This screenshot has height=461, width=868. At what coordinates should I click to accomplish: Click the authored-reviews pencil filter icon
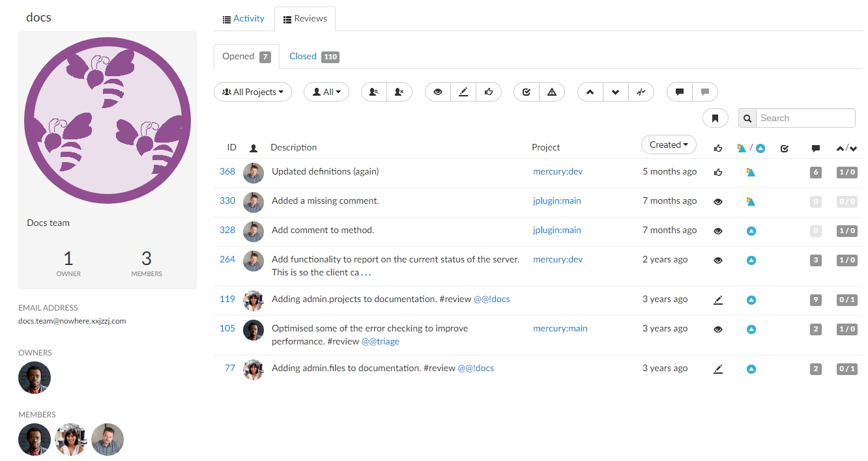463,92
